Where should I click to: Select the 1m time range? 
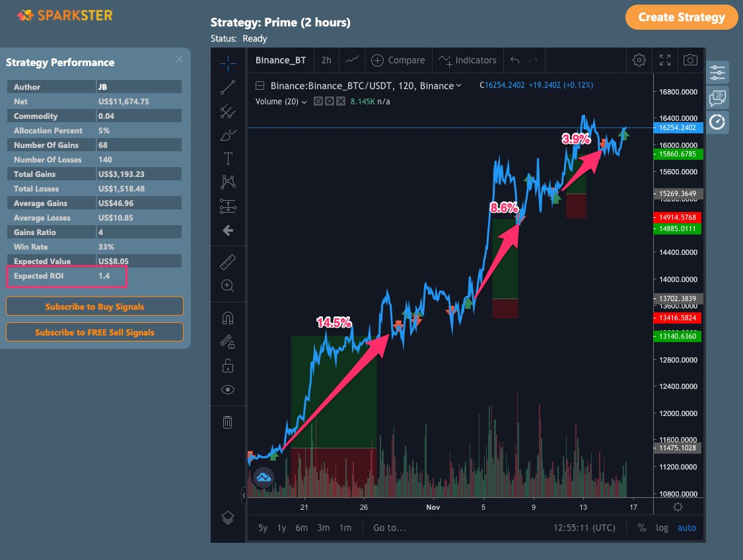coord(345,528)
